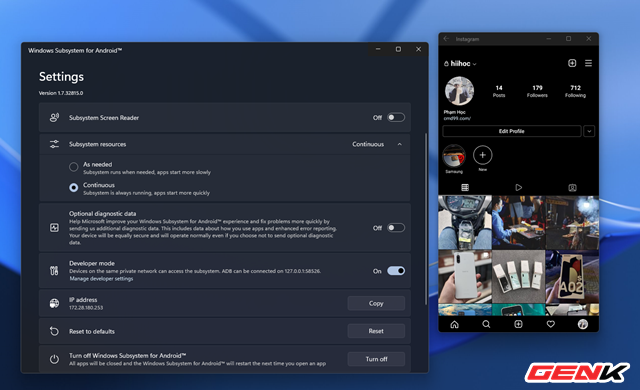Open the 712 Following list
Image resolution: width=640 pixels, height=390 pixels.
(x=575, y=91)
